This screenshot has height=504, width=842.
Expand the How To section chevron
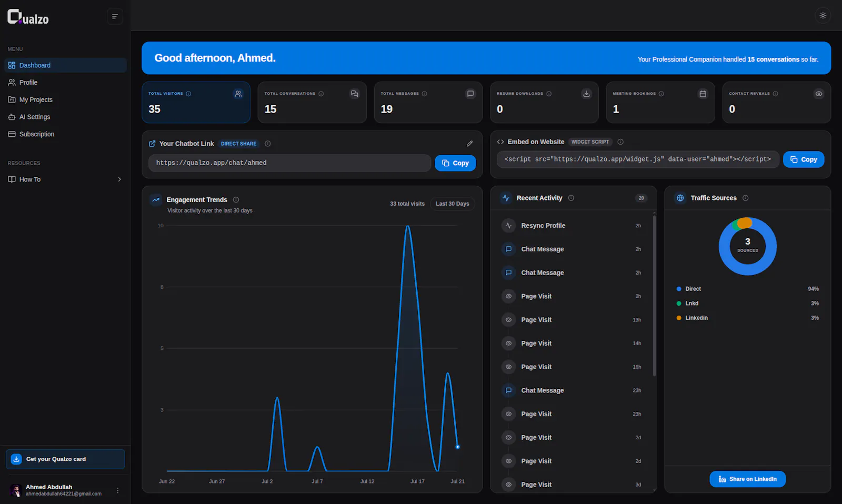point(119,179)
